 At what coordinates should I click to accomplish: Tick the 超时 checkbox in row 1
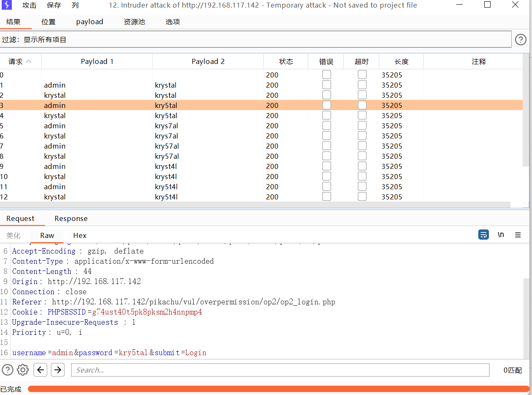point(362,85)
